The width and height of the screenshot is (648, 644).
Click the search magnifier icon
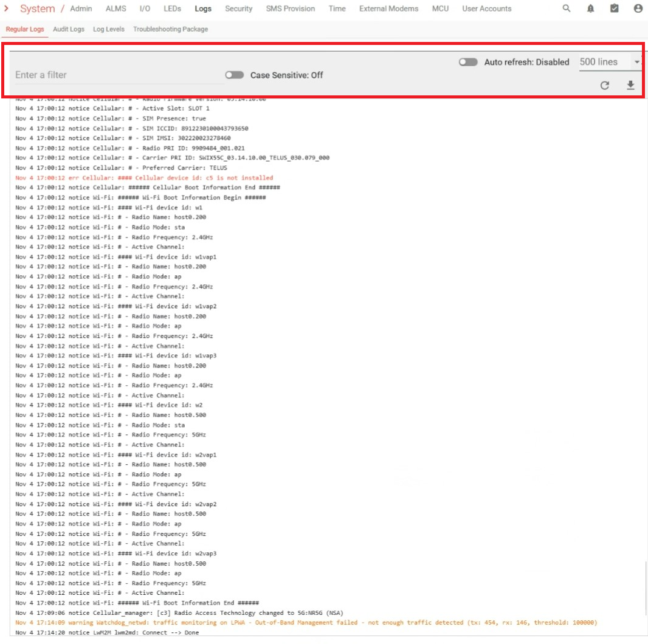(567, 9)
